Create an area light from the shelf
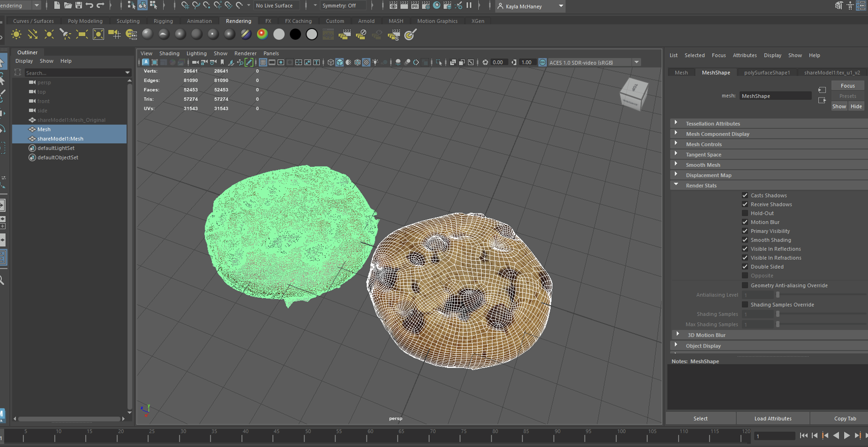The height and width of the screenshot is (447, 868). pyautogui.click(x=82, y=34)
